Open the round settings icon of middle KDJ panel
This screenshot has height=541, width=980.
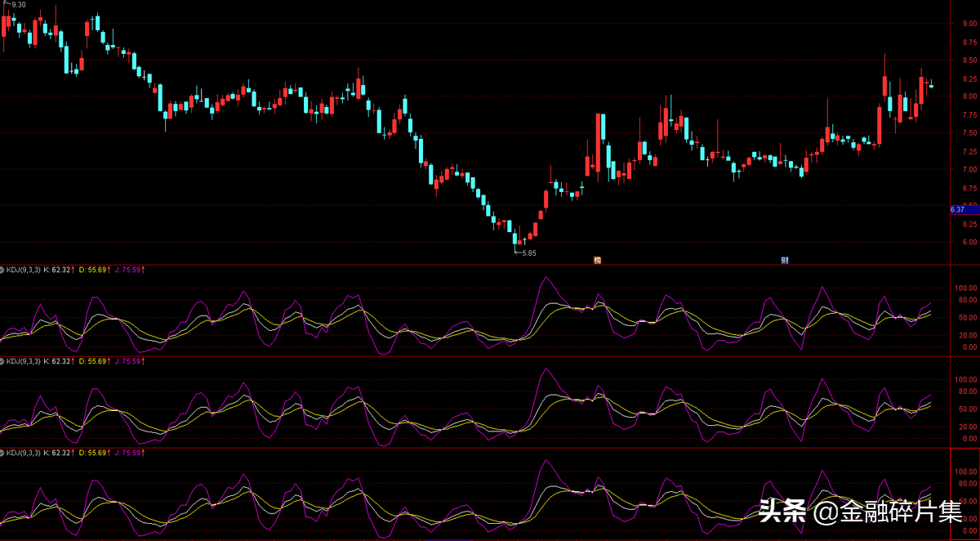[2, 360]
